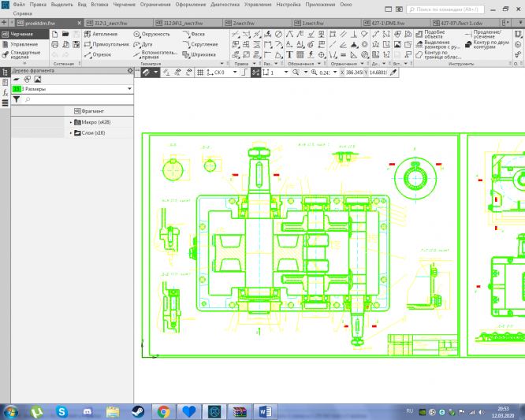Toggle orthogonal drawing mode button
525x420 pixels.
point(242,72)
